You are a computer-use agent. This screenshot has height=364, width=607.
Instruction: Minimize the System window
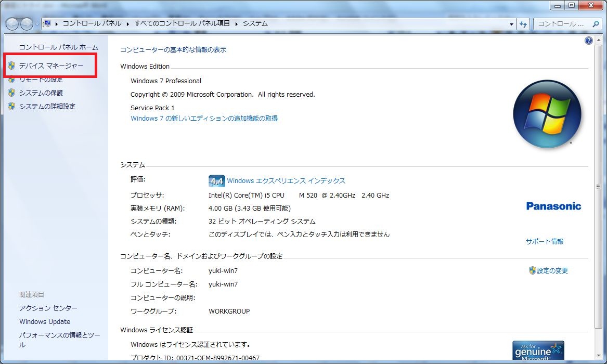(558, 5)
